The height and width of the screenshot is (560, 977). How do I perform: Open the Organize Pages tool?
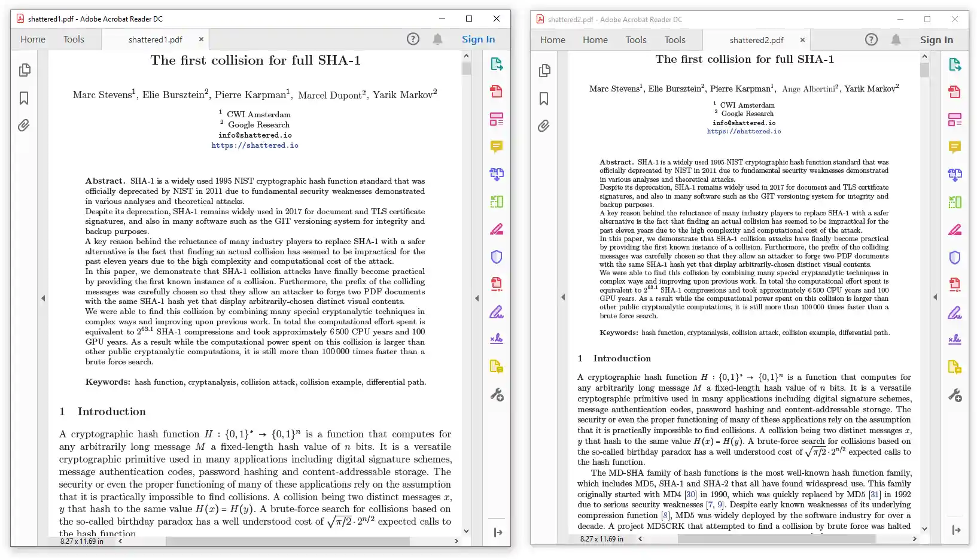pos(496,202)
